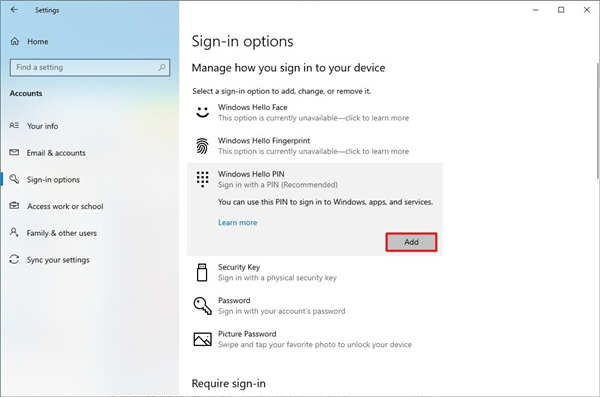Click the sync arrows icon beside Sync your settings
The height and width of the screenshot is (397, 600).
click(14, 259)
